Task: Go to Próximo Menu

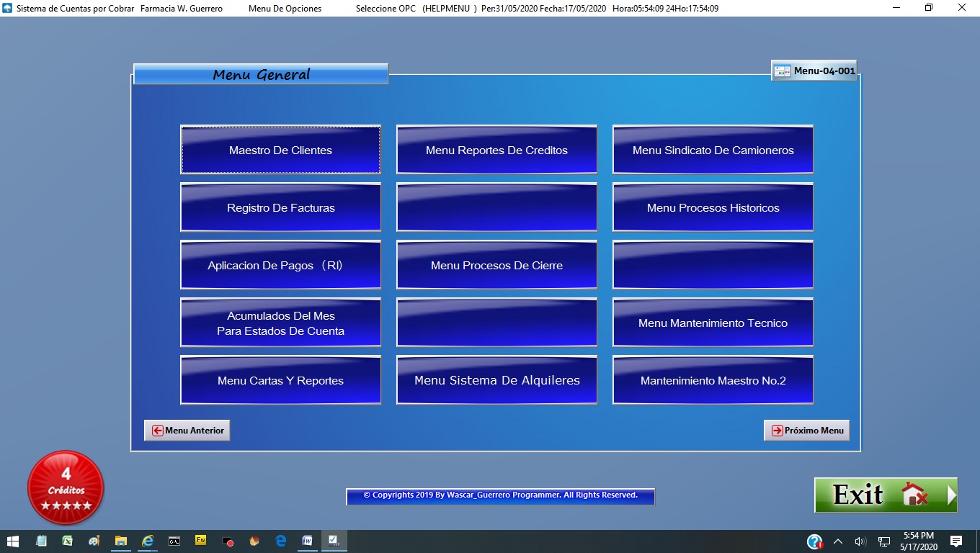Action: click(x=806, y=431)
